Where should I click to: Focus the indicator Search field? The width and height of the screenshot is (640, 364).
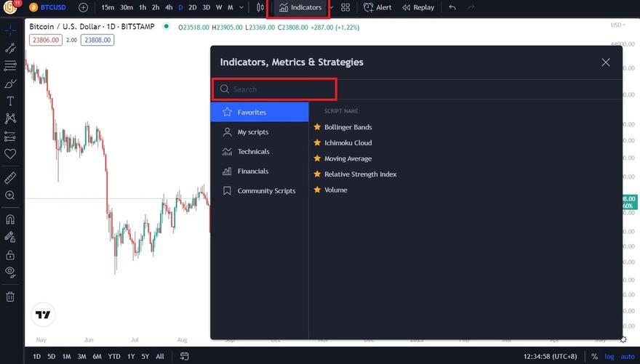coord(274,89)
